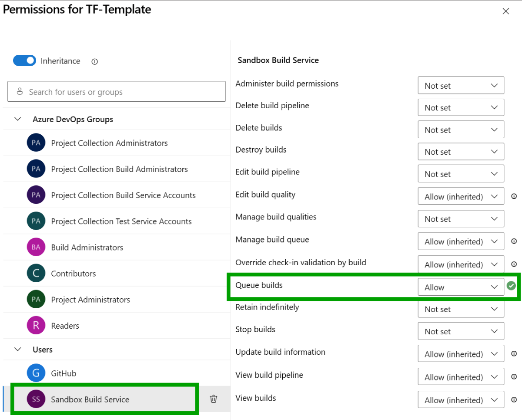Click the C avatar of Contributors

[36, 273]
